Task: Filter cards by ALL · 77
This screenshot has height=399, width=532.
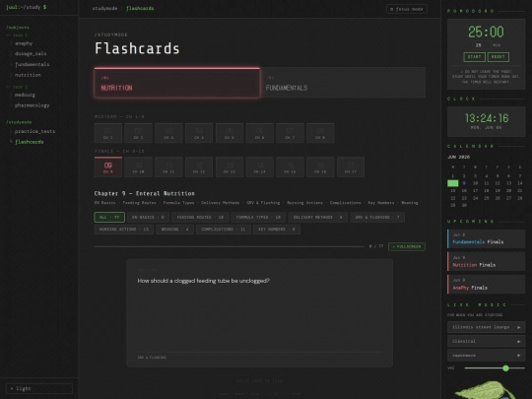Action: 109,217
